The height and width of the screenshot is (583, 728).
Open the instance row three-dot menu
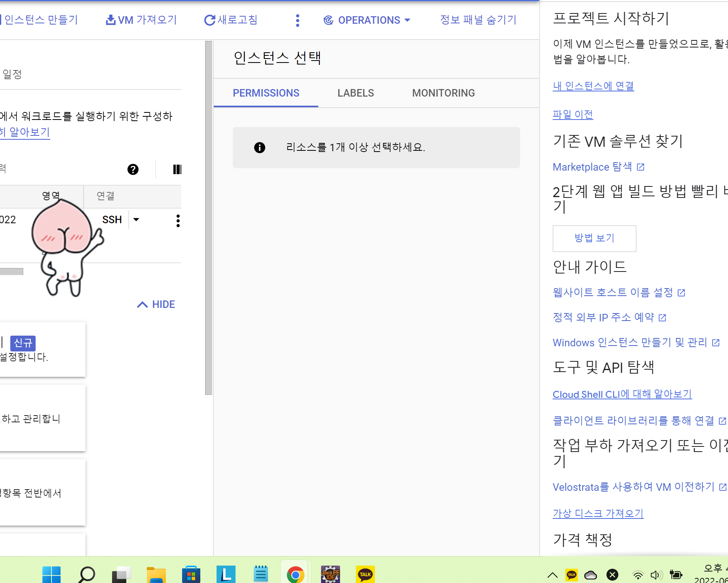pyautogui.click(x=178, y=220)
